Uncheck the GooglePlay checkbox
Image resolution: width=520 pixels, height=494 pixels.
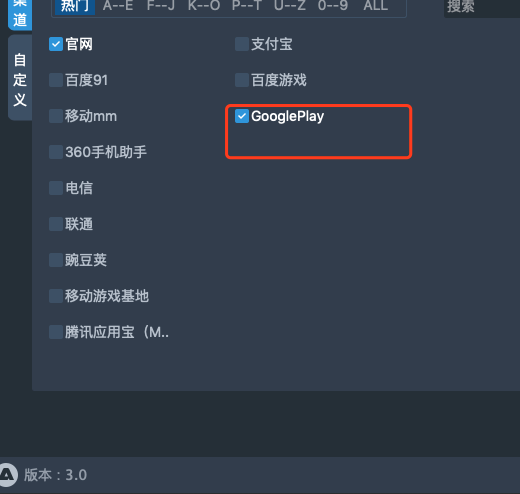(242, 116)
